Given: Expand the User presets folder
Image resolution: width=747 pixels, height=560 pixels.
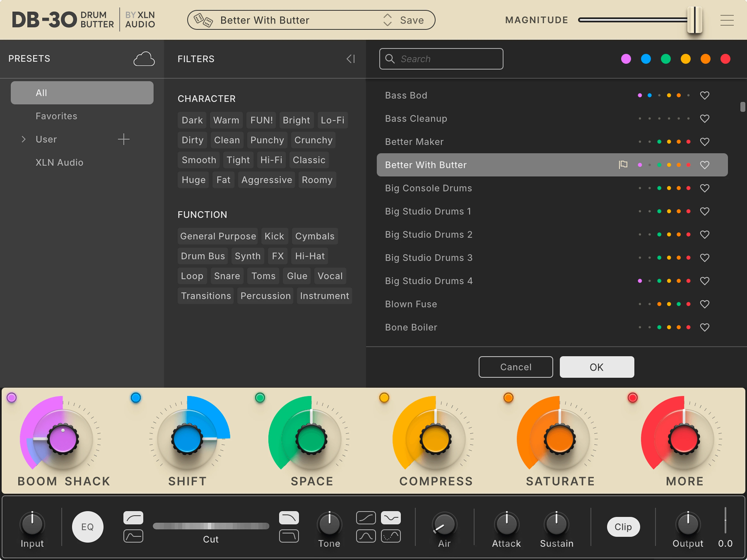Looking at the screenshot, I should coord(23,139).
